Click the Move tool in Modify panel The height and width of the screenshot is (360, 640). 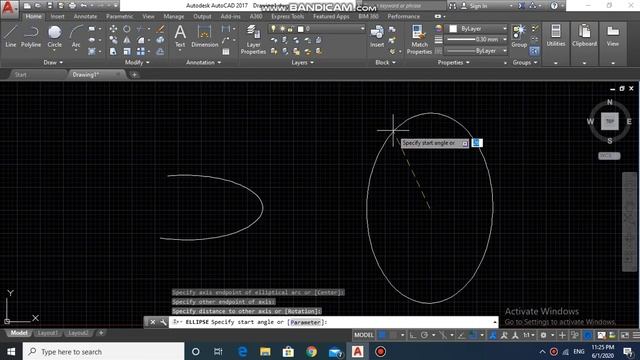click(x=113, y=29)
